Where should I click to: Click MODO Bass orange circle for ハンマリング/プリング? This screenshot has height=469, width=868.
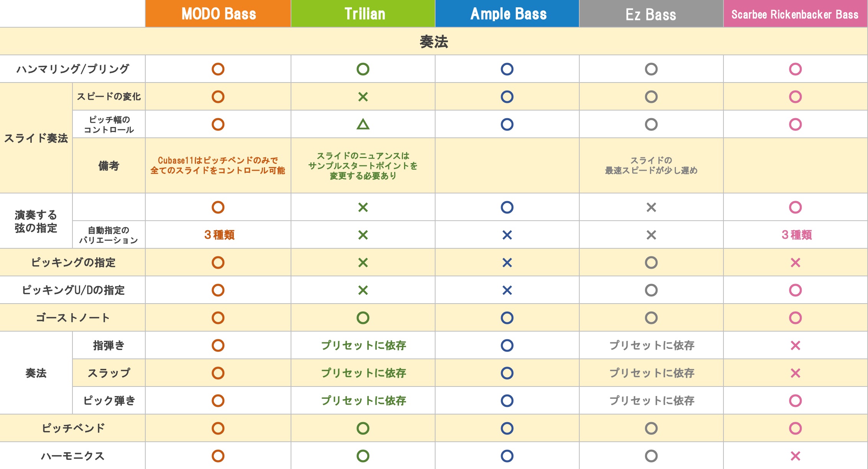pos(218,69)
